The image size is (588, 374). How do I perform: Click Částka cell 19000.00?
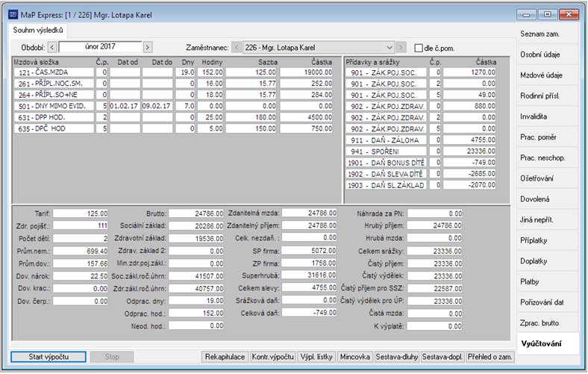(306, 72)
